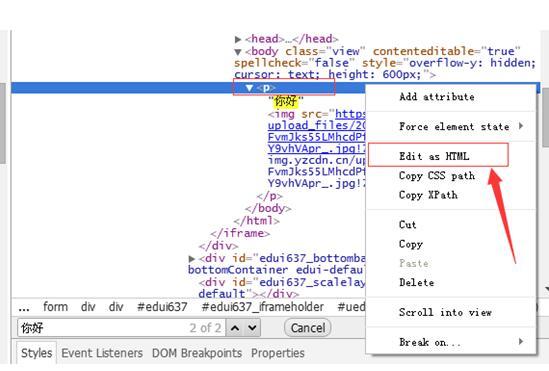Viewport: 549px width, 371px height.
Task: Choose Scroll into view menu item
Action: [445, 312]
